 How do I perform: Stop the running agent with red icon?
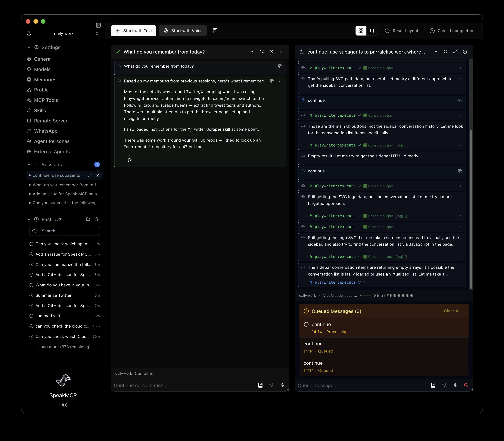coord(466,385)
